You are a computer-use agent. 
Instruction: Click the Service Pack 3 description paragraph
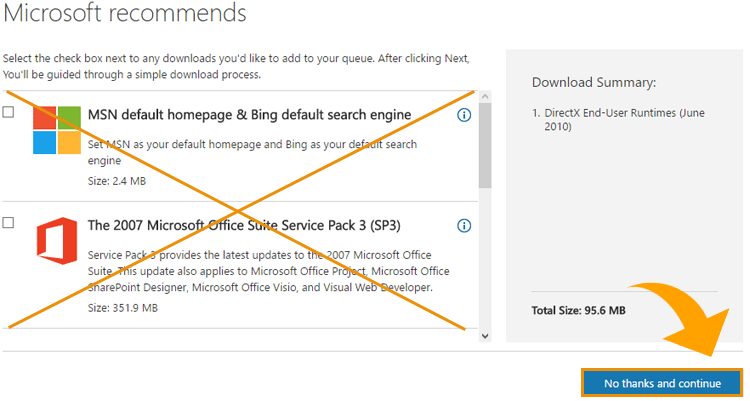[268, 271]
